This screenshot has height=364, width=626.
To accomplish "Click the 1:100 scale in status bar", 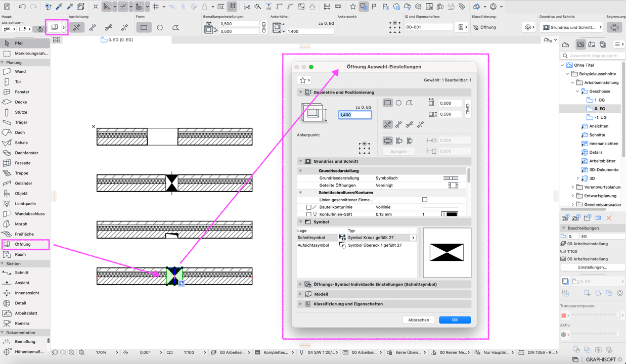I will pos(189,352).
